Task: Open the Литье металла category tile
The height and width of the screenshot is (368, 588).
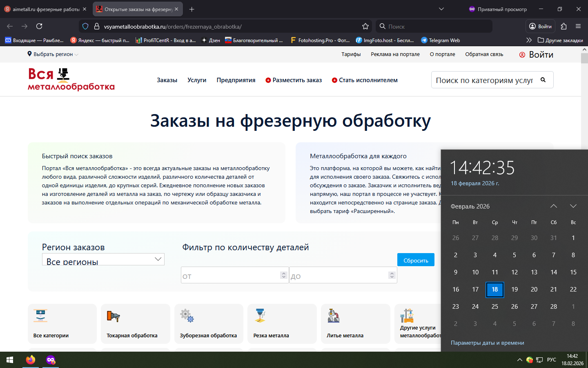Action: click(355, 323)
